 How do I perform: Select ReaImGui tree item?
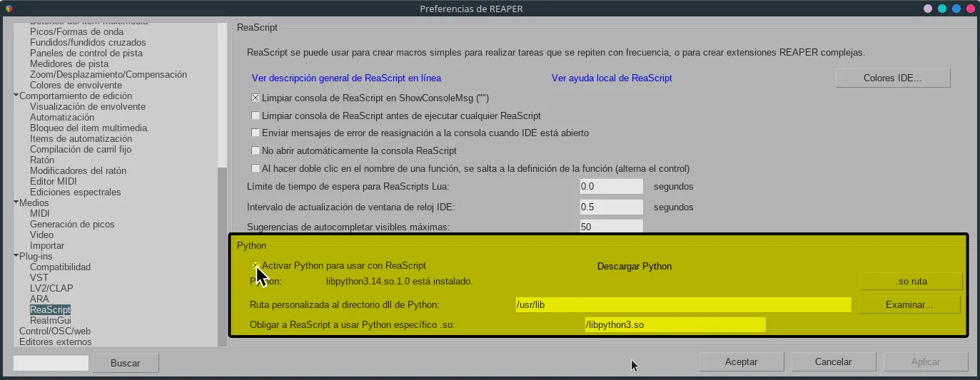(51, 321)
